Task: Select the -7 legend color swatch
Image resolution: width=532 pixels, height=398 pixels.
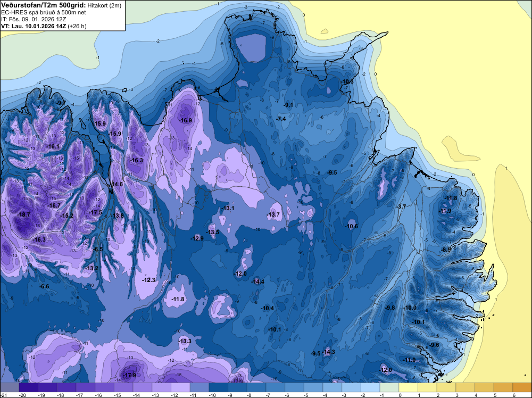Action: click(276, 386)
